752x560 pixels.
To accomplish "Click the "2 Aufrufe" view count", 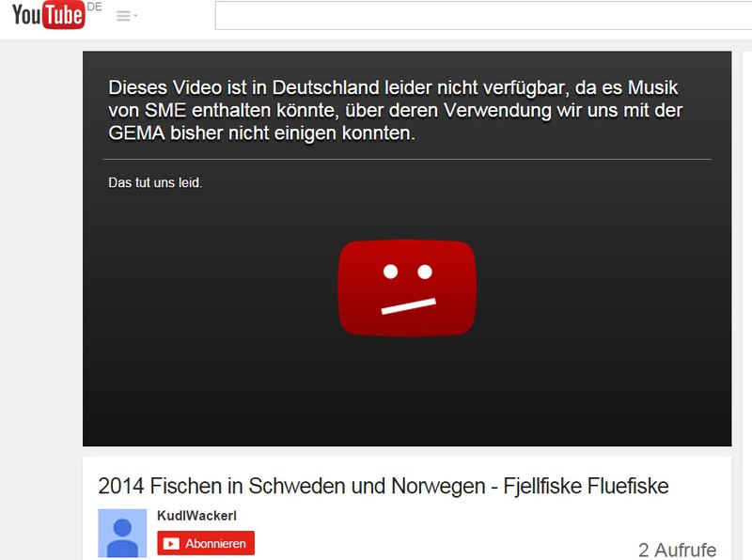I will tap(677, 550).
